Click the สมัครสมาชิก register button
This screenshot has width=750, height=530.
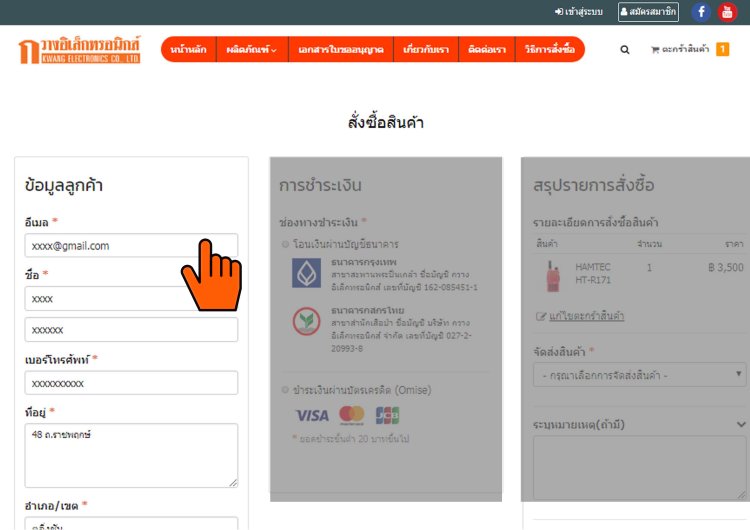648,12
